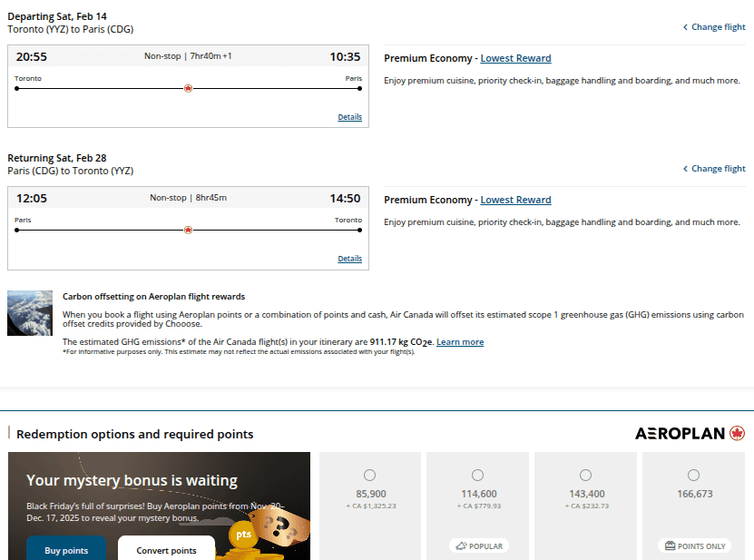Click the POINTS ONLY badge under 166,673
The width and height of the screenshot is (754, 560).
click(695, 546)
